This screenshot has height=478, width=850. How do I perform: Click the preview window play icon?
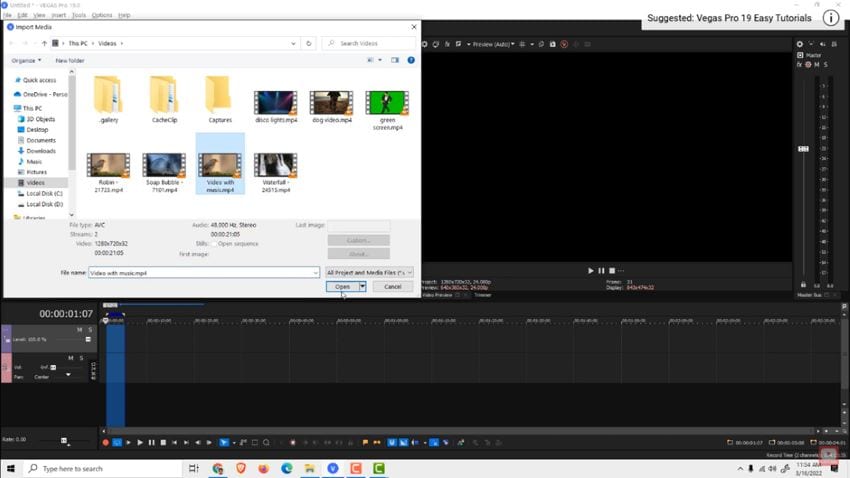pos(591,270)
